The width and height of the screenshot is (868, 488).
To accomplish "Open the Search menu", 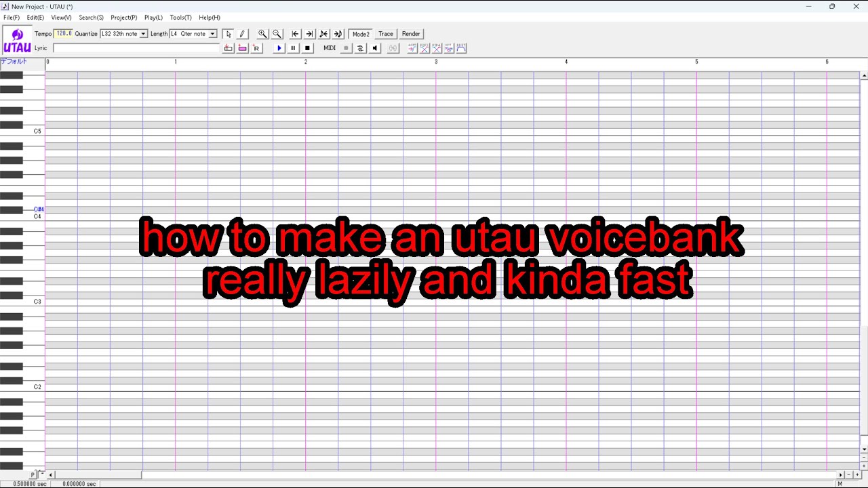I will (x=91, y=18).
